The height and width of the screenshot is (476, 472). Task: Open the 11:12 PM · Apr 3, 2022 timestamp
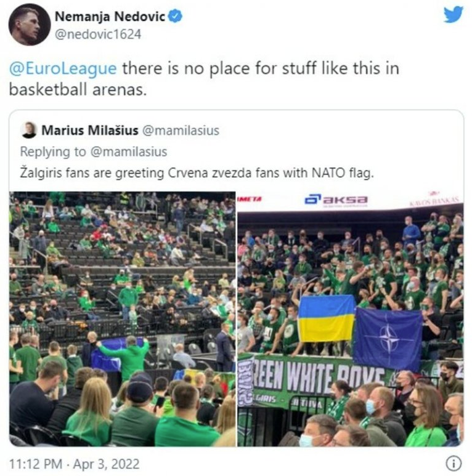(75, 464)
